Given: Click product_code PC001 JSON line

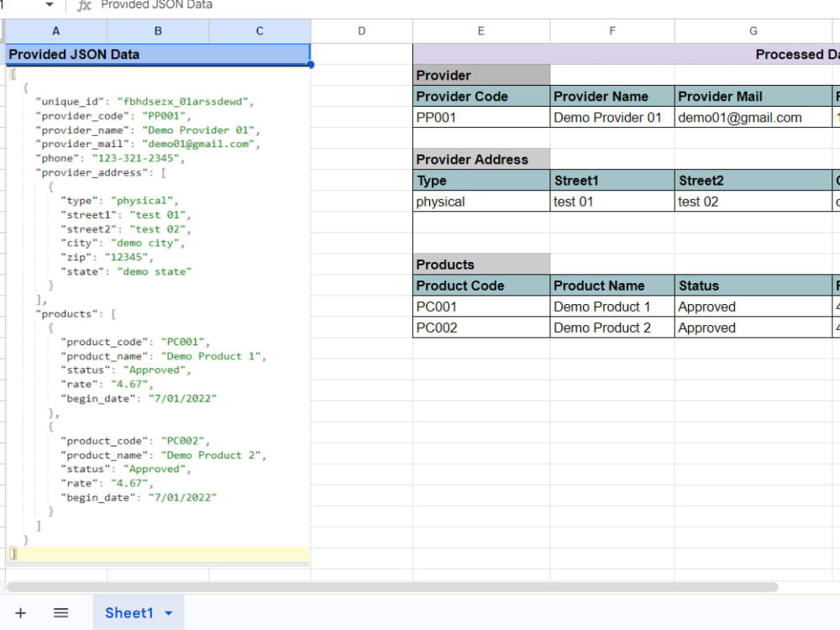Looking at the screenshot, I should click(135, 342).
